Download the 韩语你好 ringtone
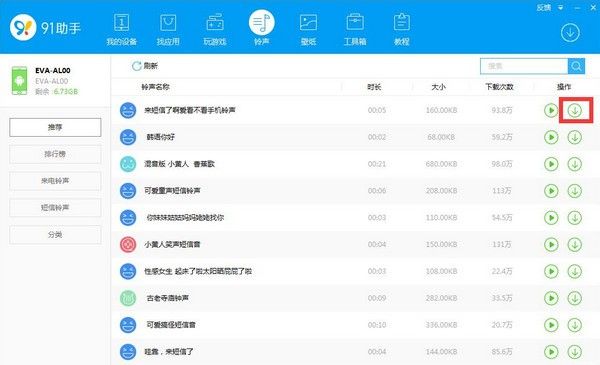The image size is (600, 365). pos(574,137)
